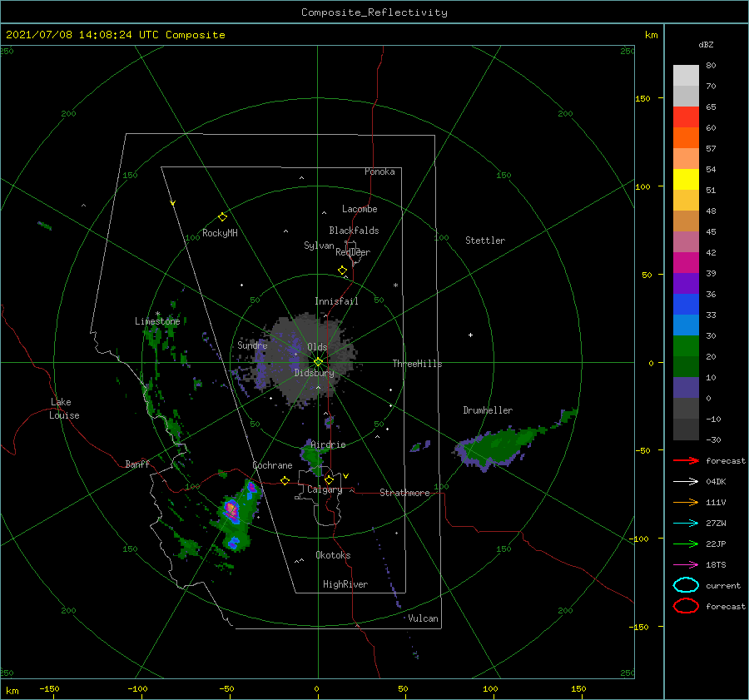Click the Calgary city label

325,489
